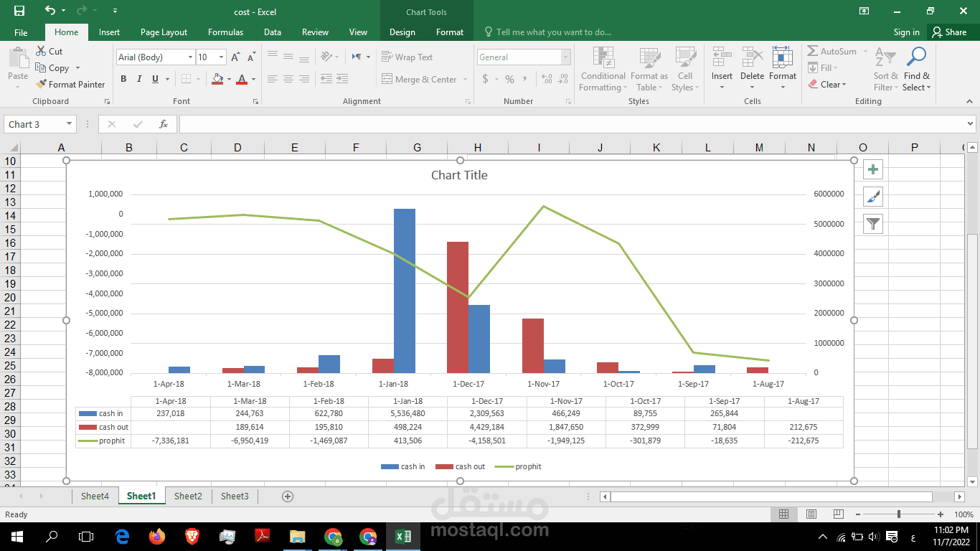
Task: Increase font size with larger A icon
Action: click(236, 57)
